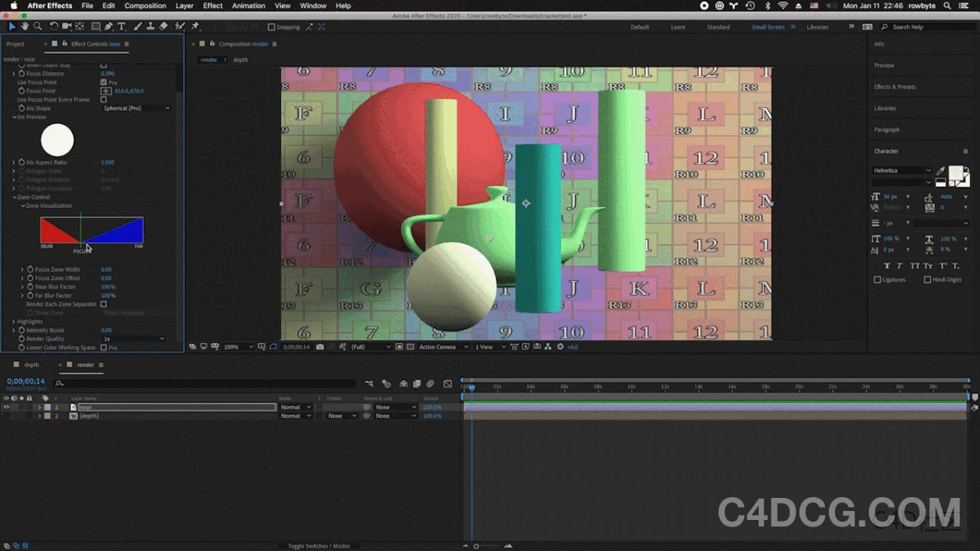Edit the Focus Distance value 0.390
The image size is (980, 551).
pos(107,73)
